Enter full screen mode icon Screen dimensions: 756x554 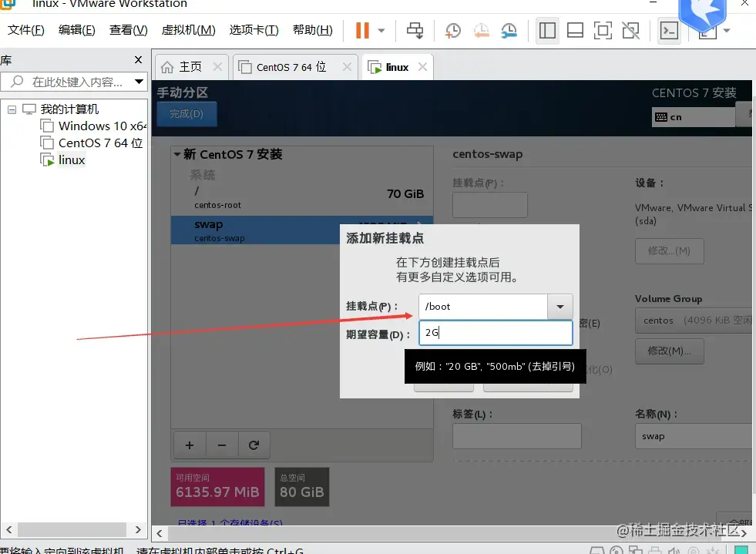pyautogui.click(x=603, y=30)
